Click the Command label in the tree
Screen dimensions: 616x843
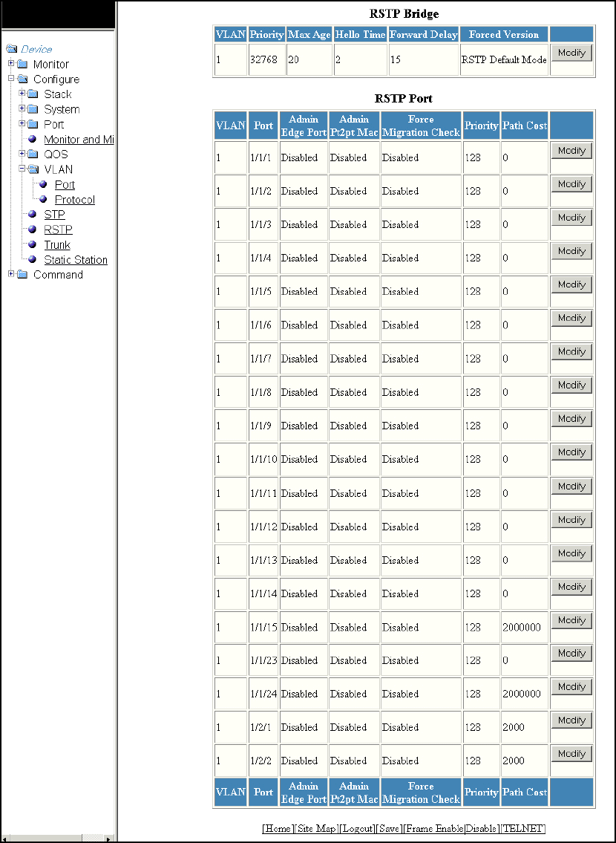pos(58,275)
